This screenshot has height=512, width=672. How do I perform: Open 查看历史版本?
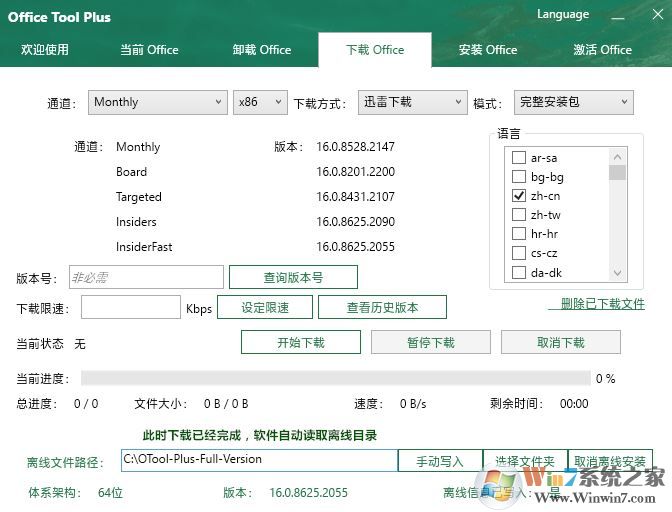[x=382, y=307]
